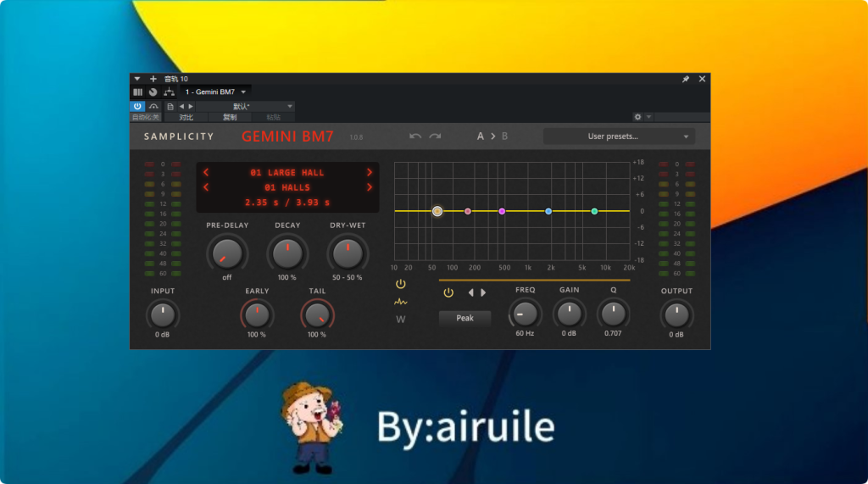Select the pink EQ band node

pos(468,211)
